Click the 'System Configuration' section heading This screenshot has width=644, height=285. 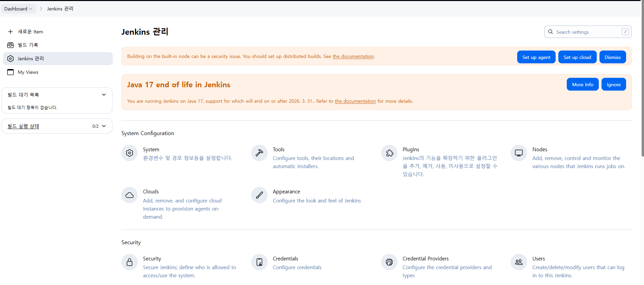click(x=148, y=133)
